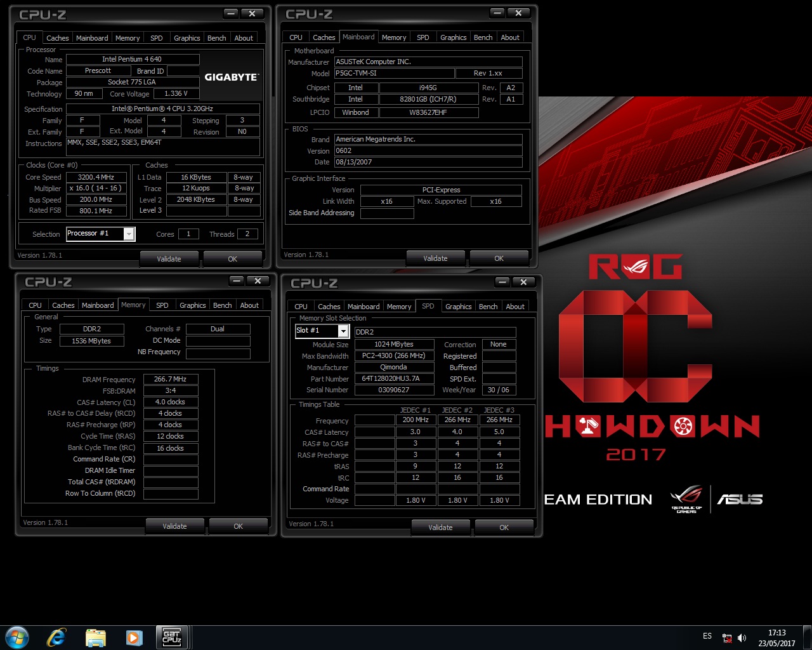Select the GBT CPU-Z taskbar icon
812x650 pixels.
(x=171, y=637)
